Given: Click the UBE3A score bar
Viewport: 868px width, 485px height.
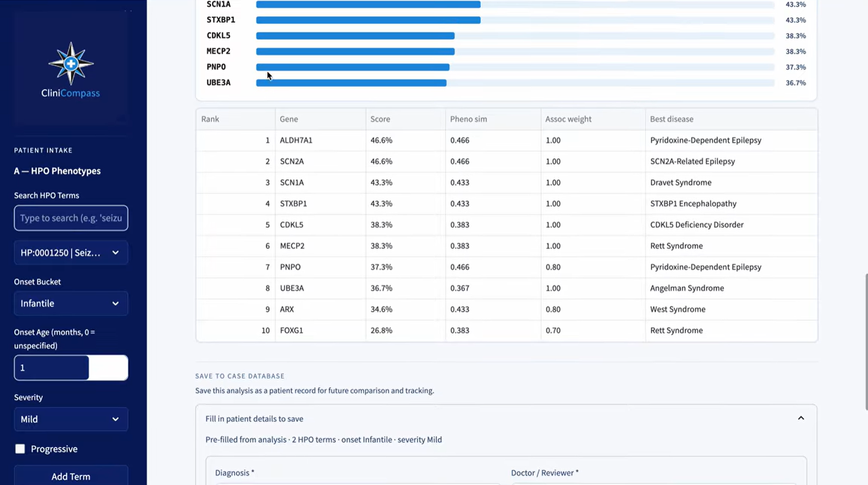Looking at the screenshot, I should (x=351, y=83).
